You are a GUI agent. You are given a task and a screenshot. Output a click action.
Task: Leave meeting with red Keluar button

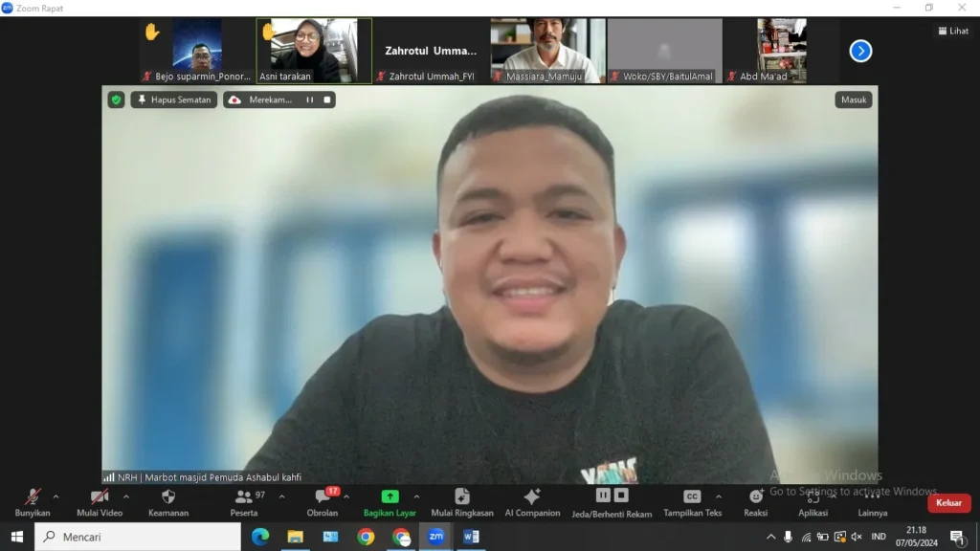pyautogui.click(x=948, y=503)
